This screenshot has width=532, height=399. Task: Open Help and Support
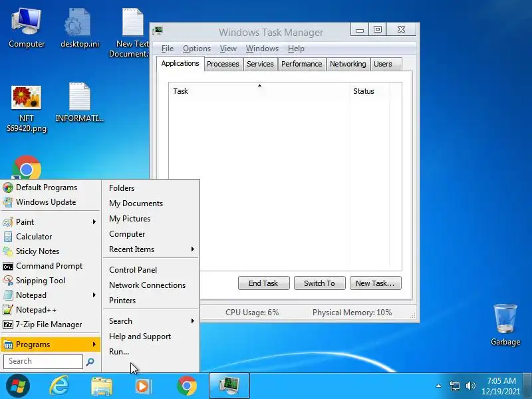(151, 336)
